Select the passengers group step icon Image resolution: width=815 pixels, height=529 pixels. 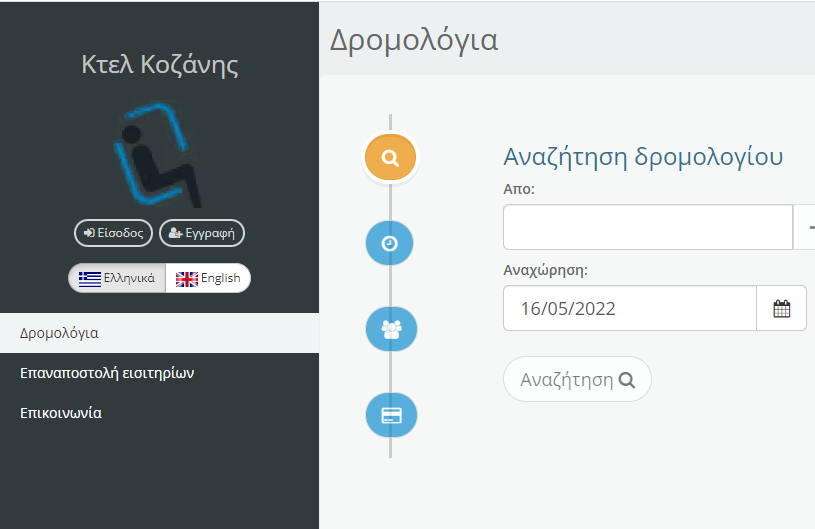pyautogui.click(x=391, y=329)
